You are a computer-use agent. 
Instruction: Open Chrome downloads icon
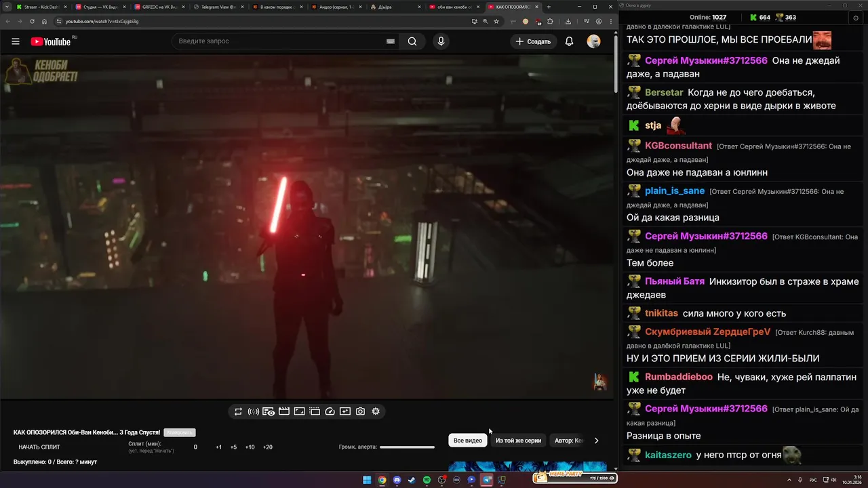click(568, 21)
